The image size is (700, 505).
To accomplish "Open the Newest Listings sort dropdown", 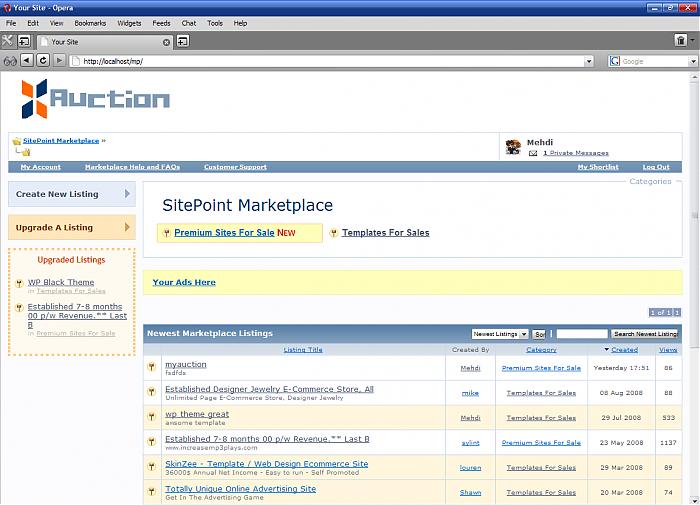I will tap(500, 334).
